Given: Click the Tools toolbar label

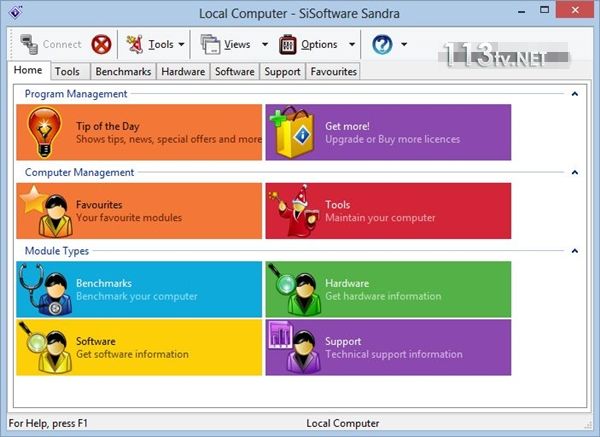Looking at the screenshot, I should click(x=161, y=44).
